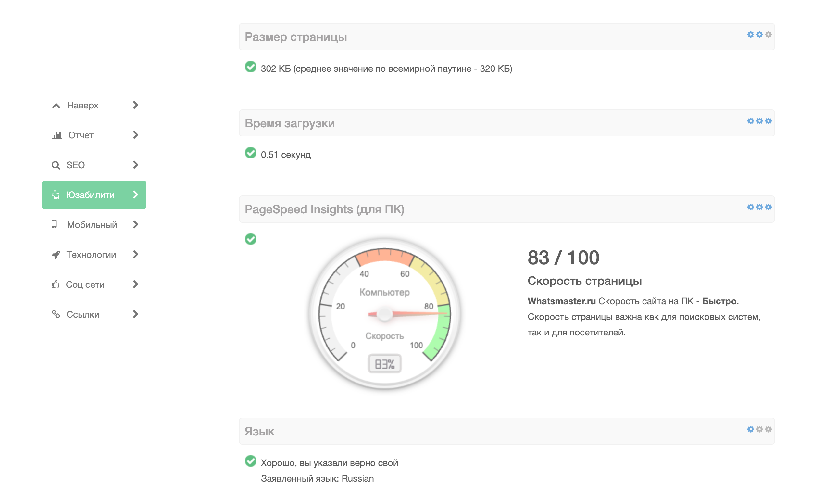The image size is (824, 504).
Task: Expand the chevron arrow next to SEO
Action: (135, 165)
